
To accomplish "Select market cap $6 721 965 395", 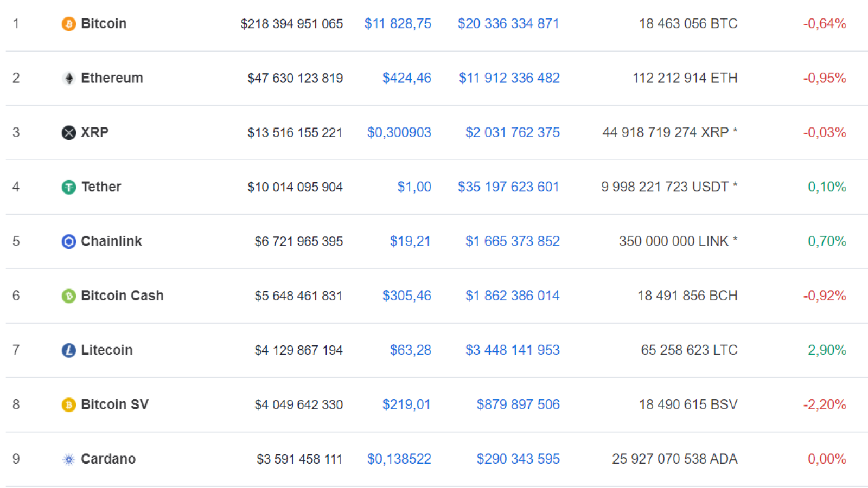I will (x=299, y=241).
